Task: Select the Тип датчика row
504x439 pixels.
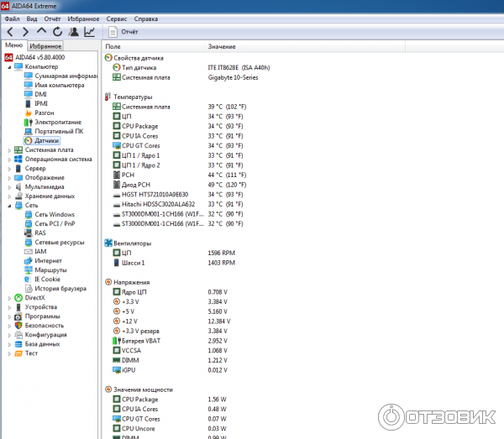Action: click(192, 68)
